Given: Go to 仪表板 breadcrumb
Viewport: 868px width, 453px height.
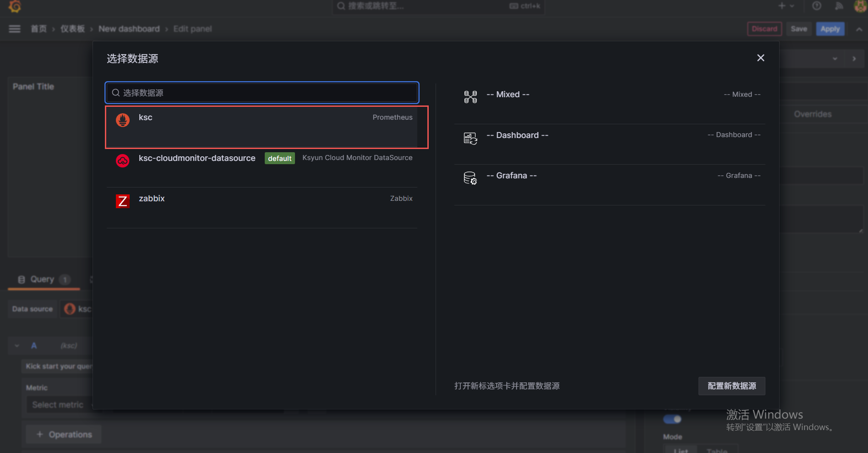Looking at the screenshot, I should click(72, 29).
